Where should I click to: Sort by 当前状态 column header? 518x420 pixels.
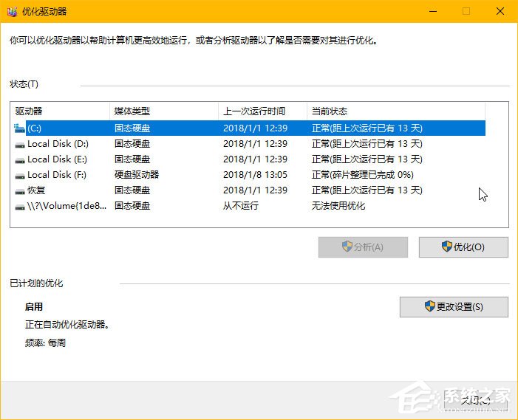click(396, 111)
